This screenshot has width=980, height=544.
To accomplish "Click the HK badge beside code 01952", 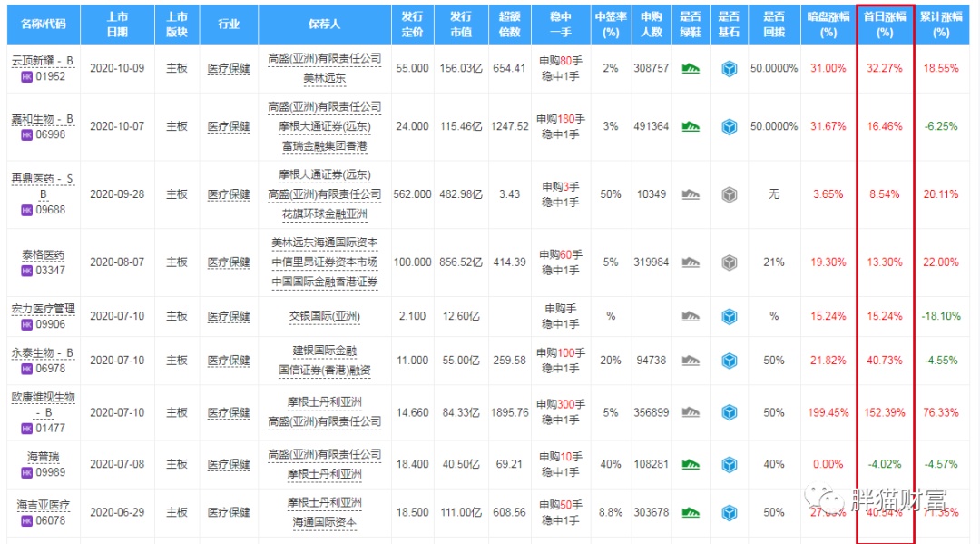I will [26, 76].
